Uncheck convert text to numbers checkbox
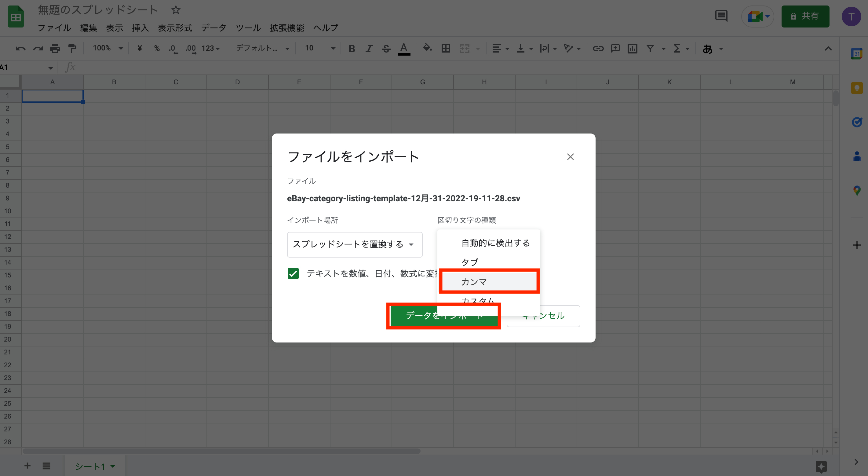 (x=293, y=273)
